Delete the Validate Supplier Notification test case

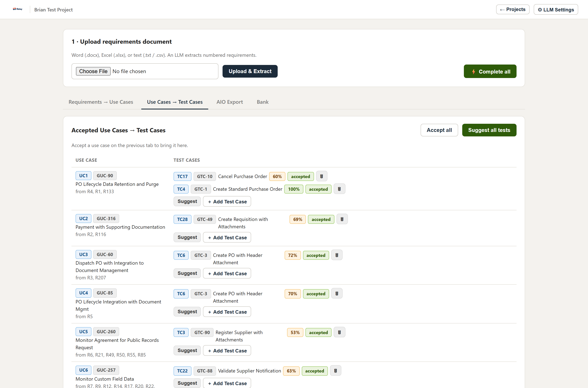point(335,370)
